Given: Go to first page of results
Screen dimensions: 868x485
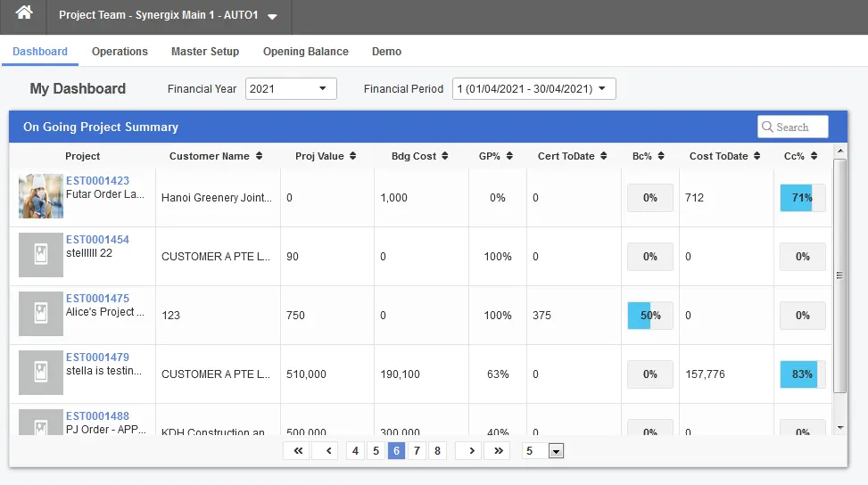Looking at the screenshot, I should point(298,451).
